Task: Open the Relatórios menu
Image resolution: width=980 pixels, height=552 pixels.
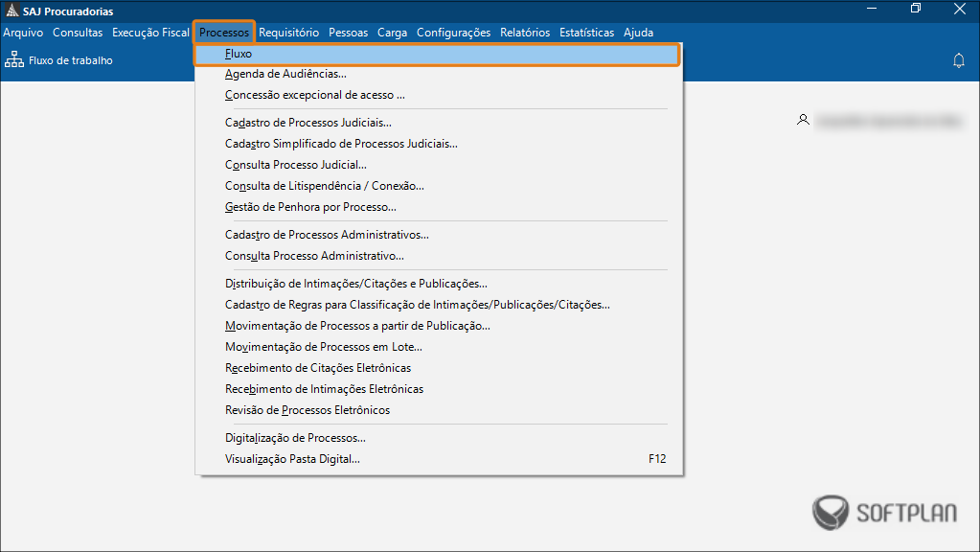Action: (525, 33)
